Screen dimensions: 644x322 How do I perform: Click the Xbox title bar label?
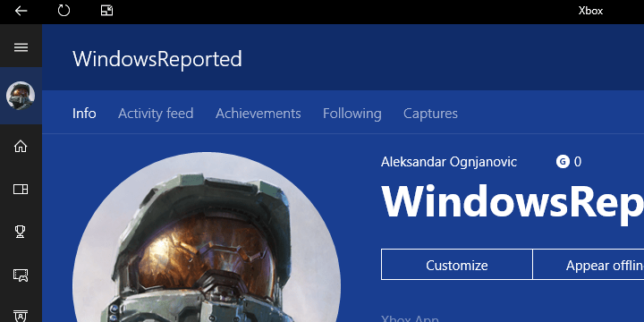pos(590,11)
